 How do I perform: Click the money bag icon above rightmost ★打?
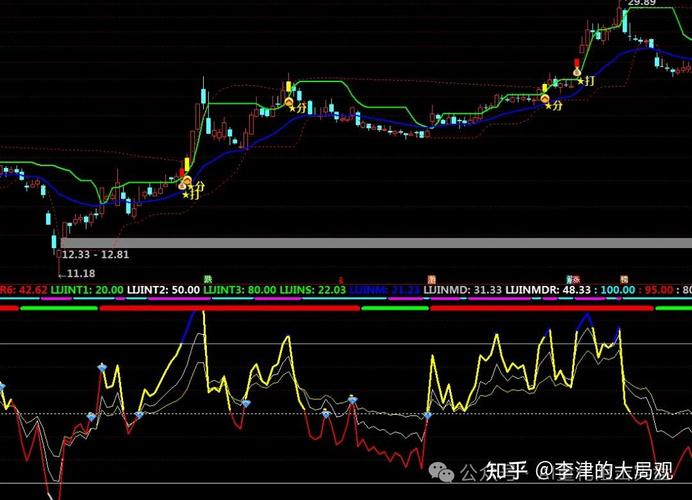(577, 71)
